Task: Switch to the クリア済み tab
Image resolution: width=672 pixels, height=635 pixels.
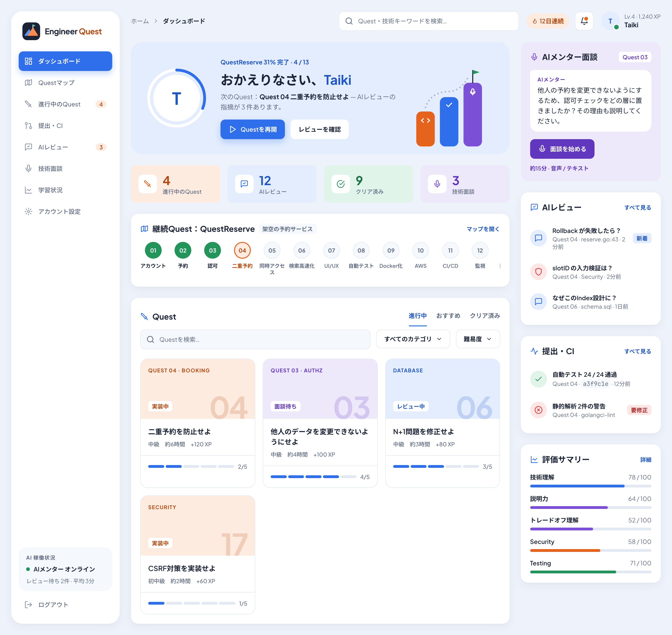Action: pos(485,316)
